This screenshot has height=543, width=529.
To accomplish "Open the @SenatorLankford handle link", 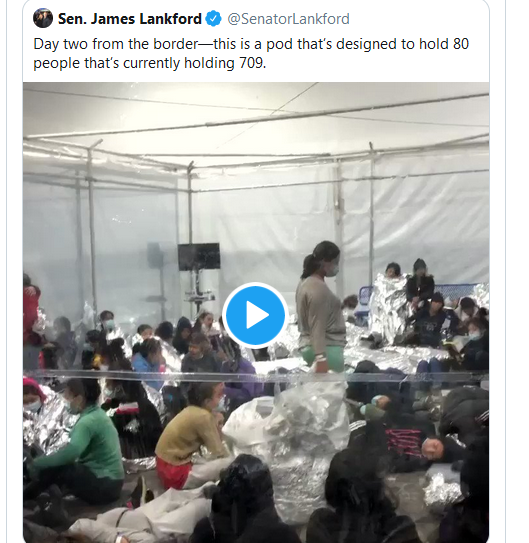I will click(288, 19).
